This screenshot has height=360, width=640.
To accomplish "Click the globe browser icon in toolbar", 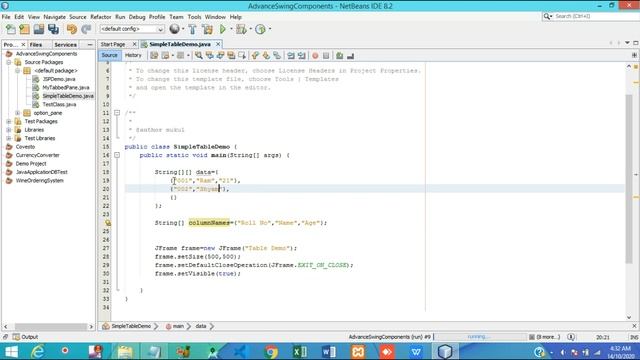I will coord(174,29).
